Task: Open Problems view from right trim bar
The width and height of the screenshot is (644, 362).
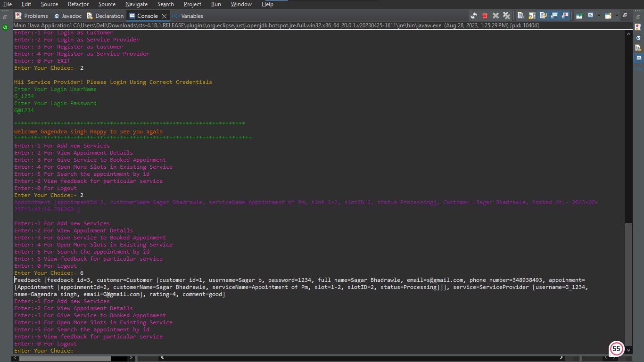Action: coord(638,28)
